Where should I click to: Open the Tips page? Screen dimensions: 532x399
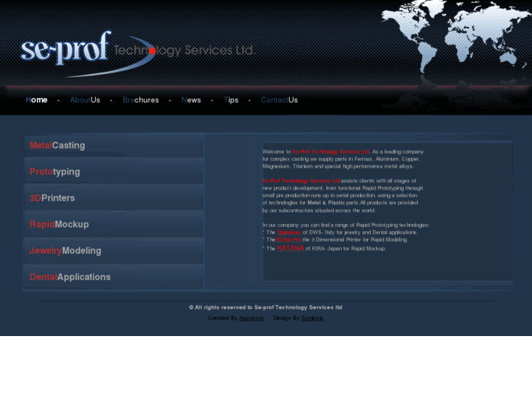tap(231, 100)
